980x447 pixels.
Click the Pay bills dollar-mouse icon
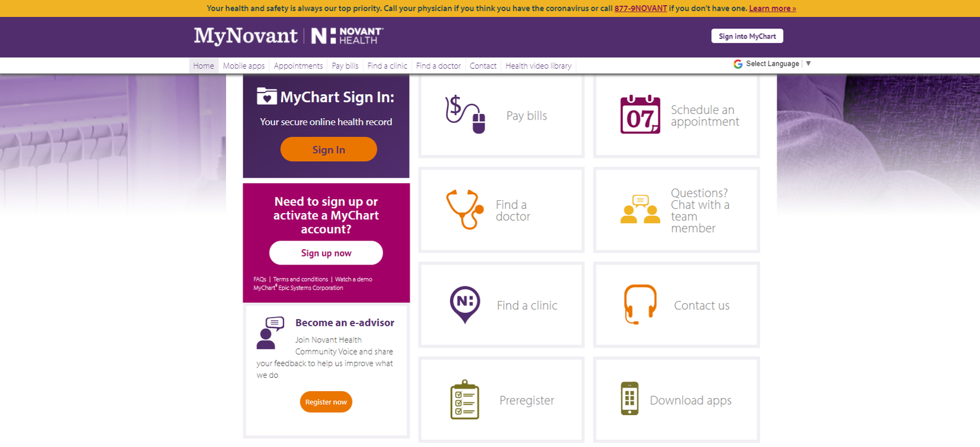(x=466, y=115)
